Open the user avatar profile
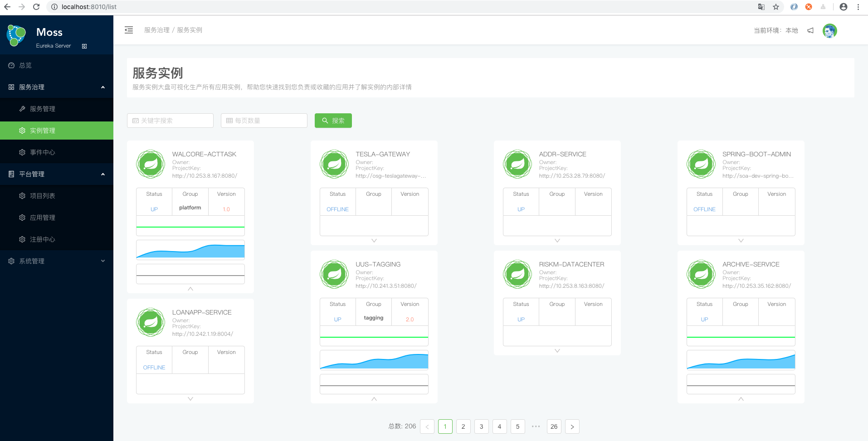 point(829,31)
